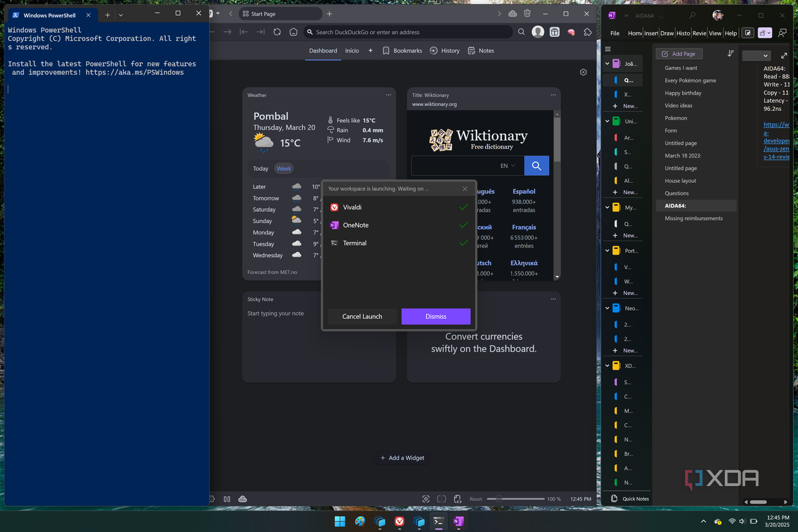Open the OneNote View ribbon tab

[715, 33]
